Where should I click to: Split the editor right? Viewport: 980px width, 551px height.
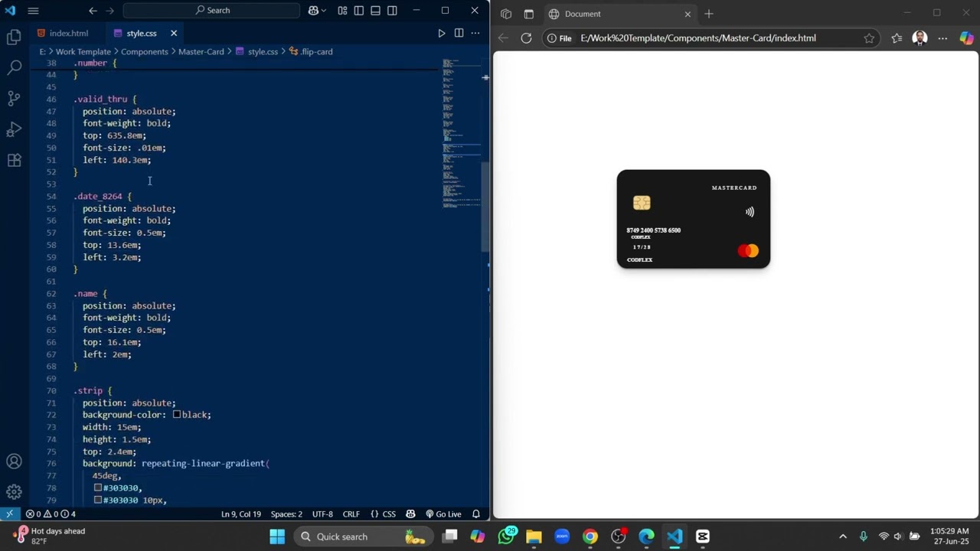click(x=459, y=33)
